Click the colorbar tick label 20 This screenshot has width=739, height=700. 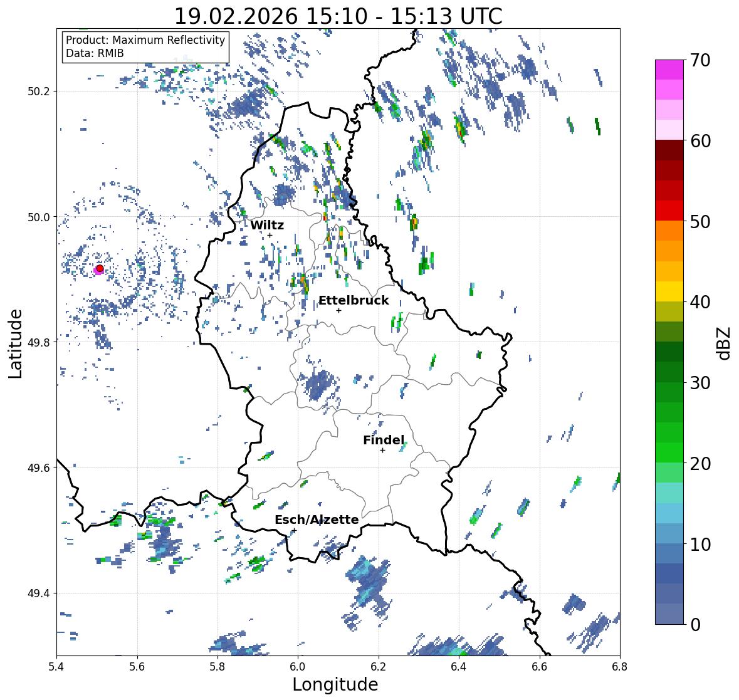[700, 464]
